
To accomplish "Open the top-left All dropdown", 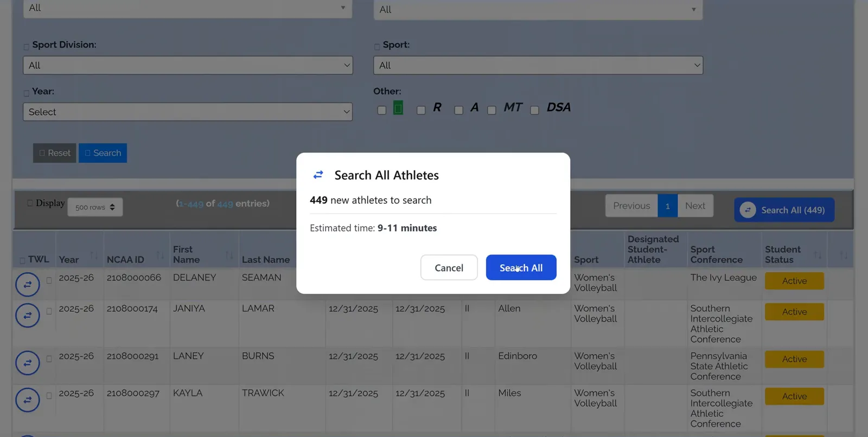I will [188, 8].
